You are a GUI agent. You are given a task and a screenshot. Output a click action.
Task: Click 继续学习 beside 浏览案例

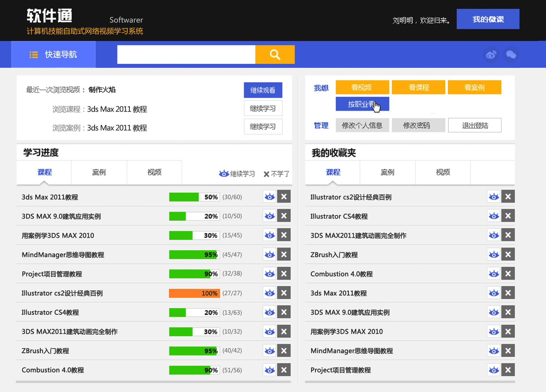(263, 126)
